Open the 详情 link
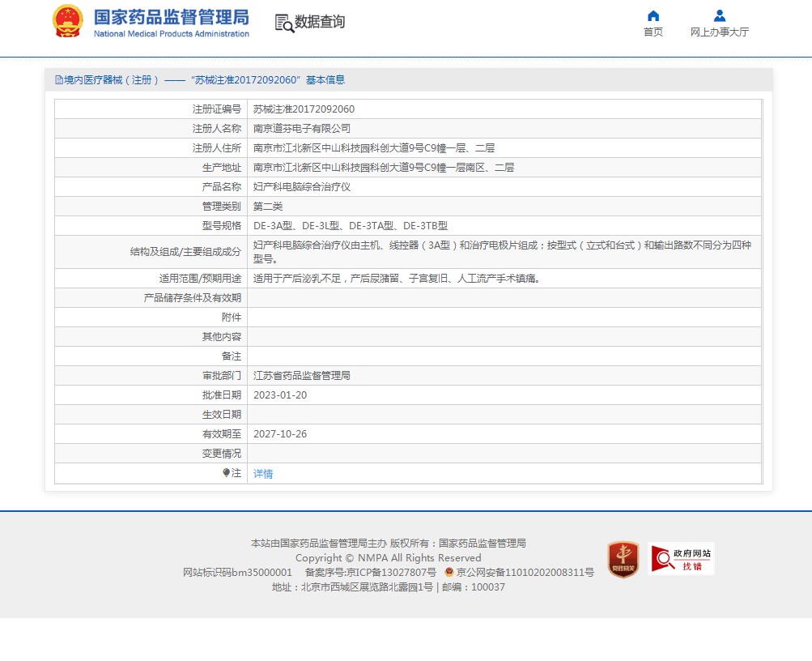Viewport: 812px width, 661px height. pyautogui.click(x=263, y=474)
